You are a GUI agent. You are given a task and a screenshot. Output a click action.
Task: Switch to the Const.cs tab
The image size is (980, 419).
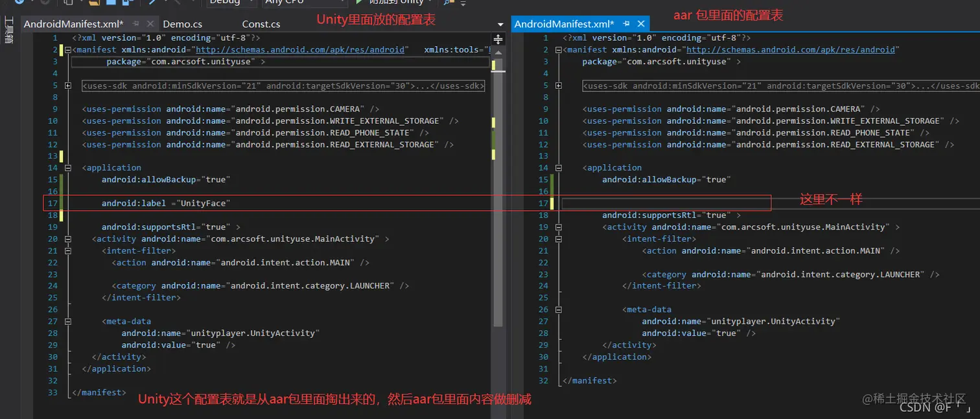point(261,24)
